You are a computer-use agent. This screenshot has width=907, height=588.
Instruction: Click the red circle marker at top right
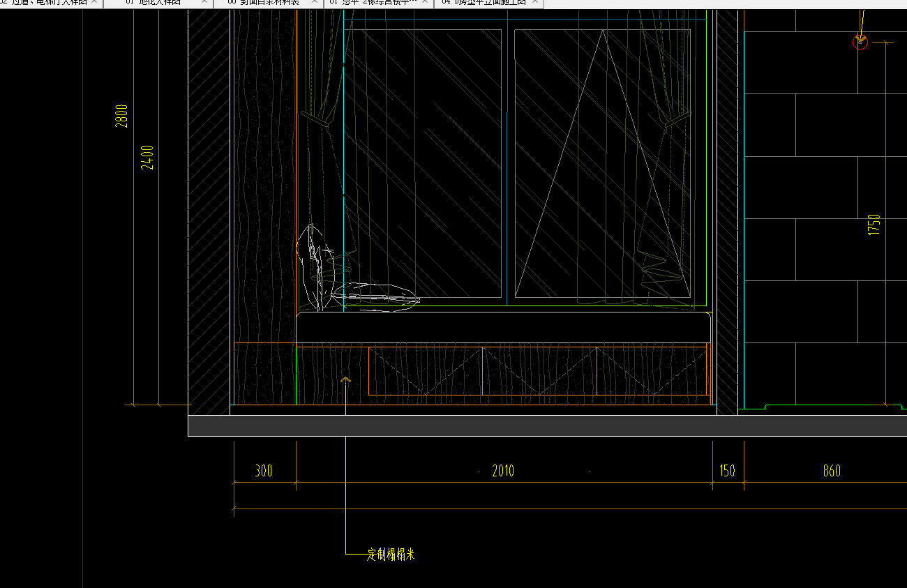(860, 43)
